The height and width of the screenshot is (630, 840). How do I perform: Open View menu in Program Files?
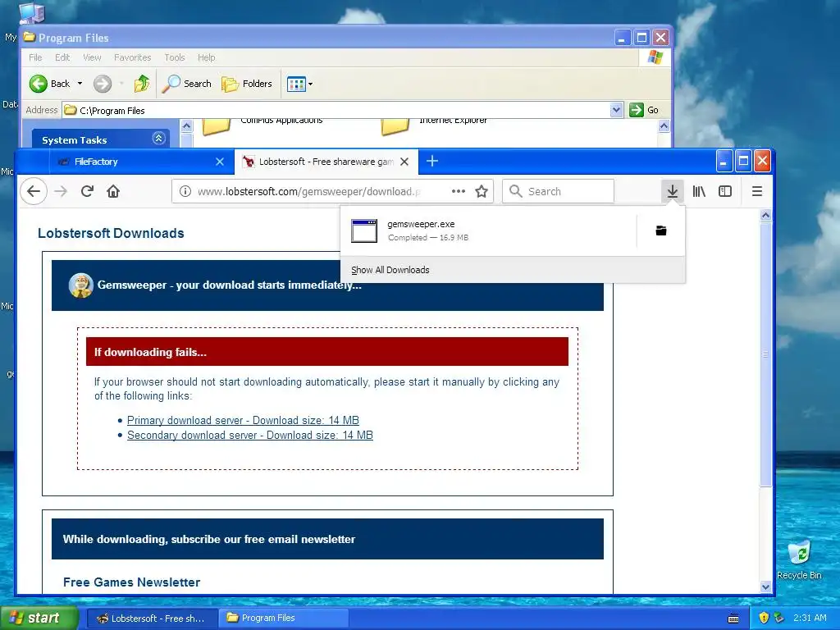click(x=92, y=57)
